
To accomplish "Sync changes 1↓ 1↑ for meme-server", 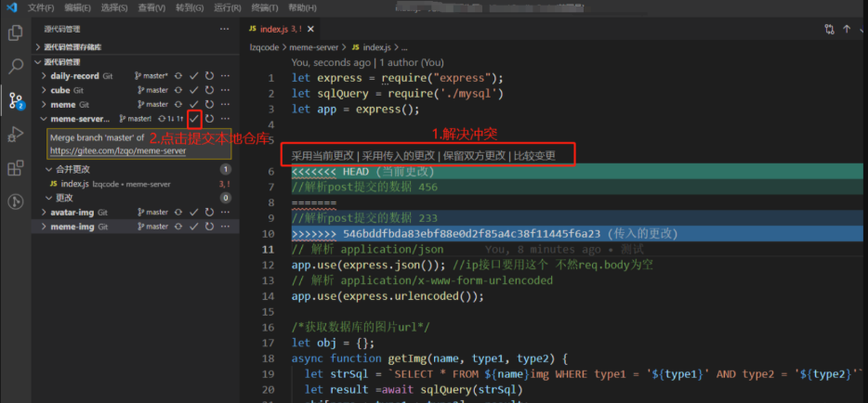I will pyautogui.click(x=170, y=118).
